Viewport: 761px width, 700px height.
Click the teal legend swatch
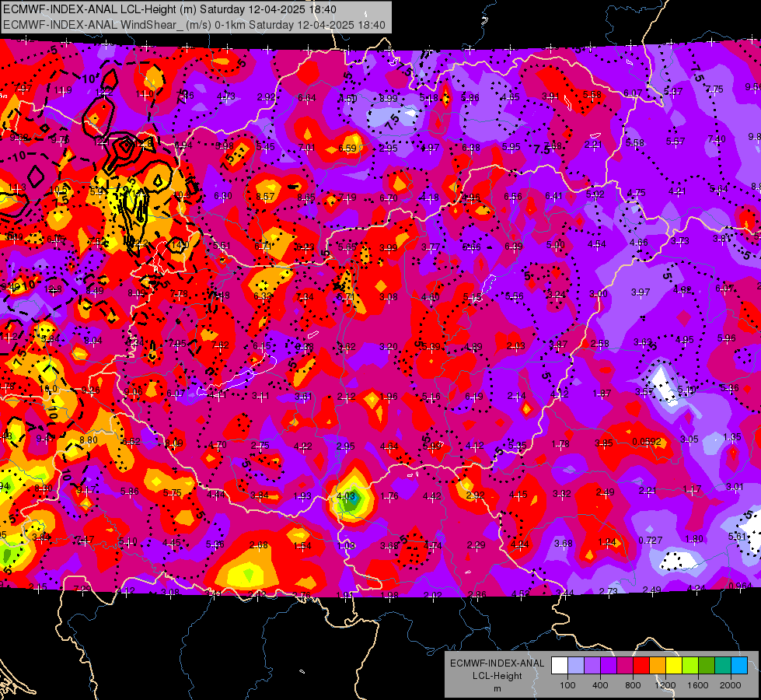723,666
